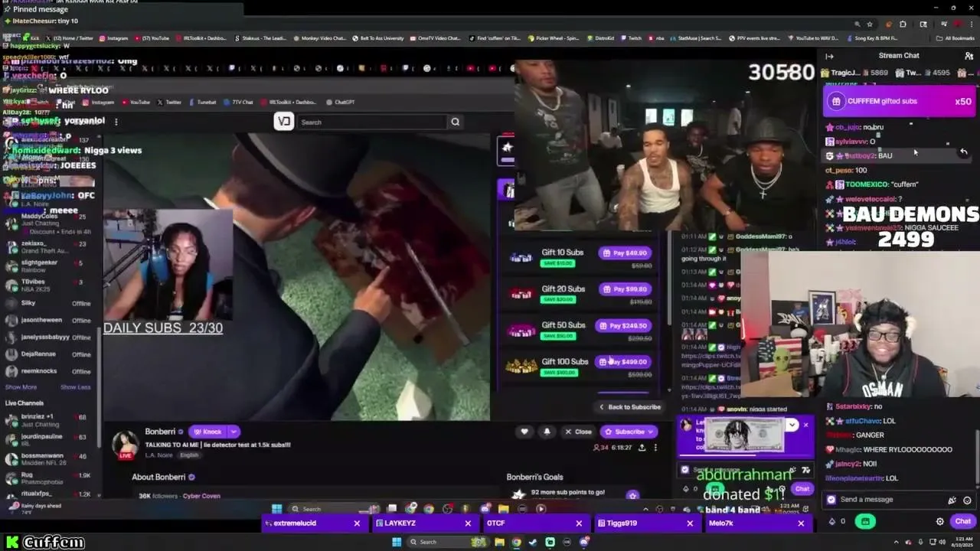Click the heart follow icon near Subscribe

tap(524, 432)
